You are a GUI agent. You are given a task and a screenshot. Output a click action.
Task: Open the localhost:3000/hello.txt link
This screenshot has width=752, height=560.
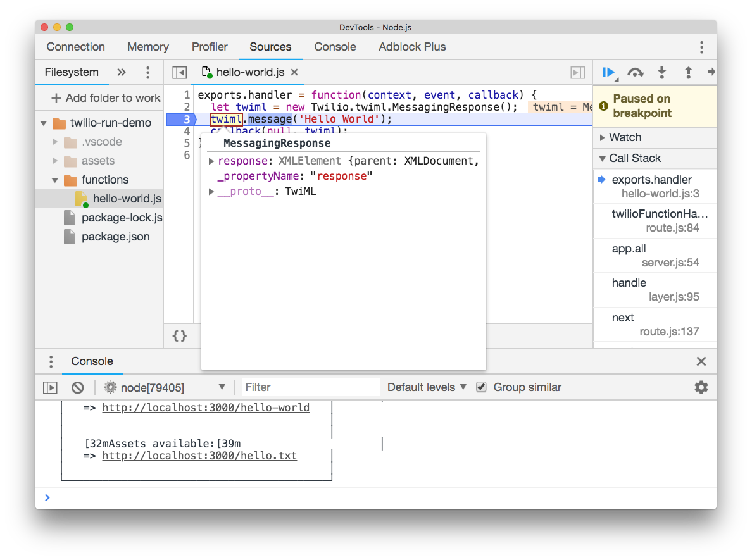199,456
